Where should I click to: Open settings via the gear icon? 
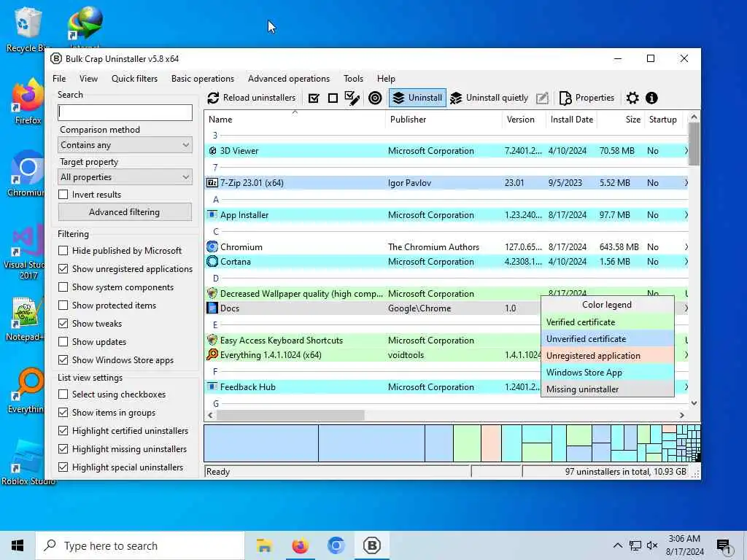pyautogui.click(x=632, y=98)
